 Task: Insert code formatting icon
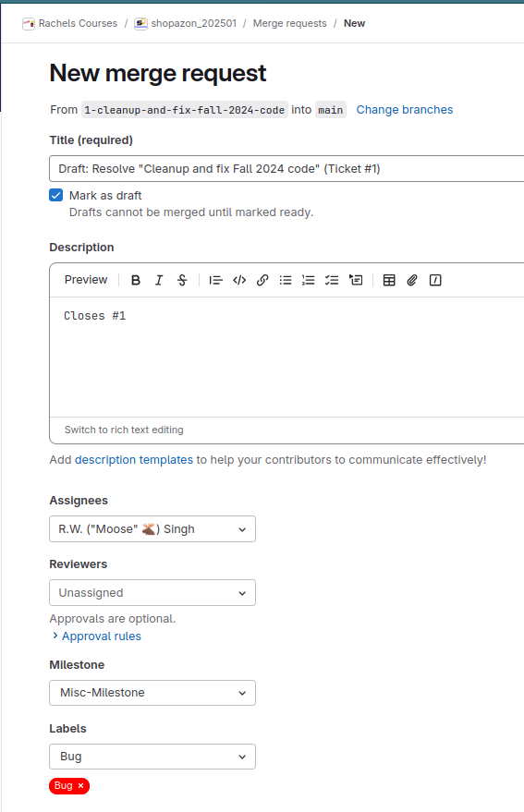(x=239, y=280)
